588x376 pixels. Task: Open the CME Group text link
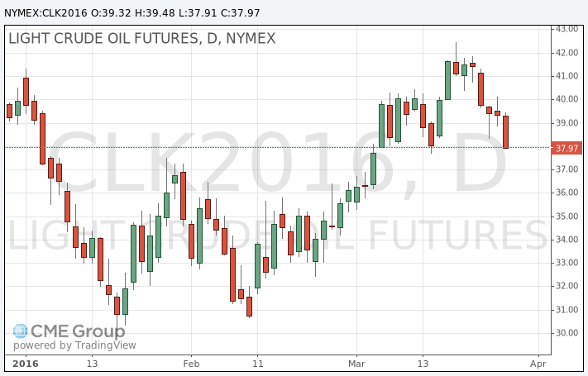78,331
